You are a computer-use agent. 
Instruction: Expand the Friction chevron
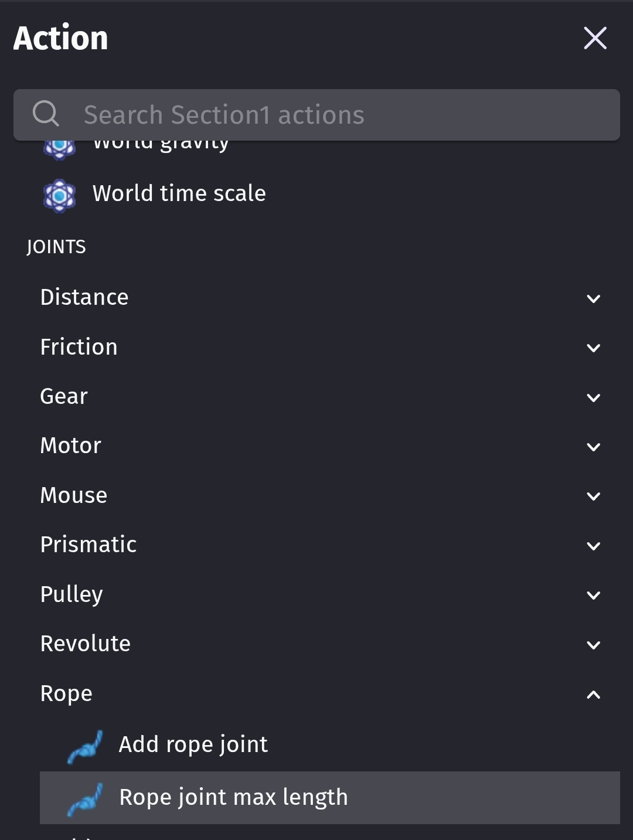pyautogui.click(x=593, y=348)
